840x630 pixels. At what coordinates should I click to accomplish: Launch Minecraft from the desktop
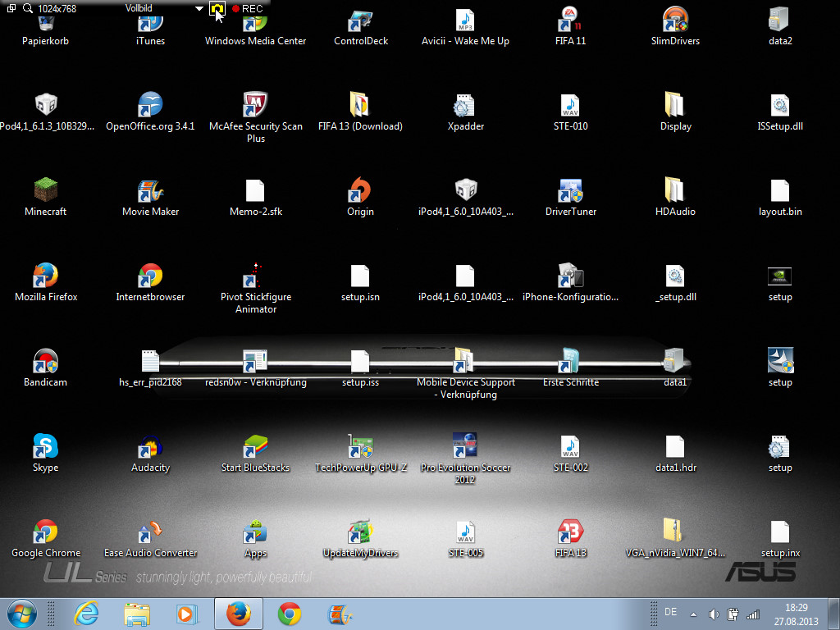(46, 197)
